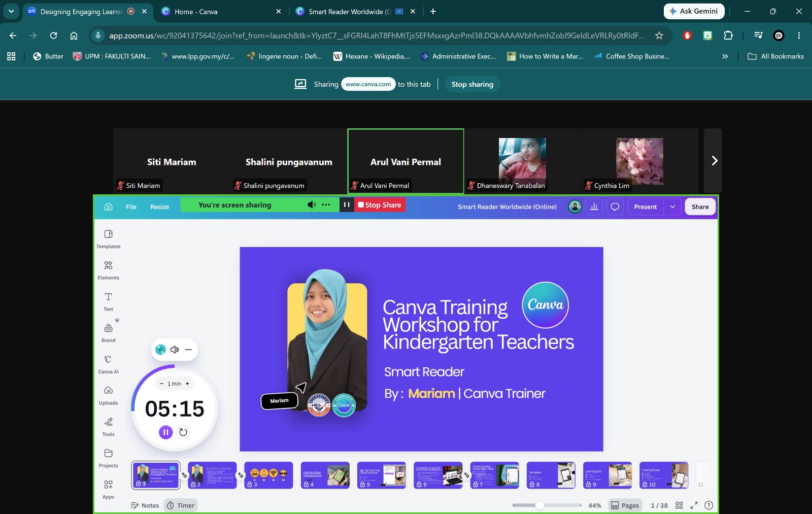Select slide 10 thumbnail

pos(664,475)
